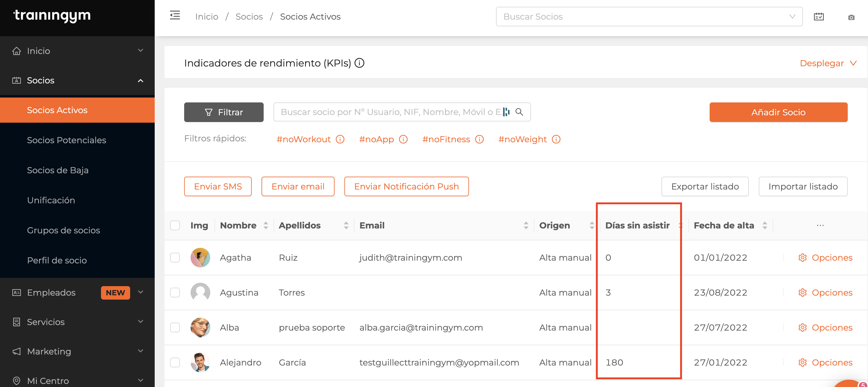Sort the table by Email
The image size is (868, 387).
526,225
